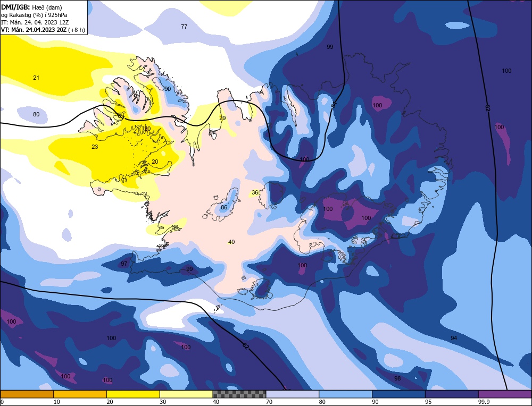Select the '94' humidity value on the map
The image size is (532, 406).
tap(454, 338)
